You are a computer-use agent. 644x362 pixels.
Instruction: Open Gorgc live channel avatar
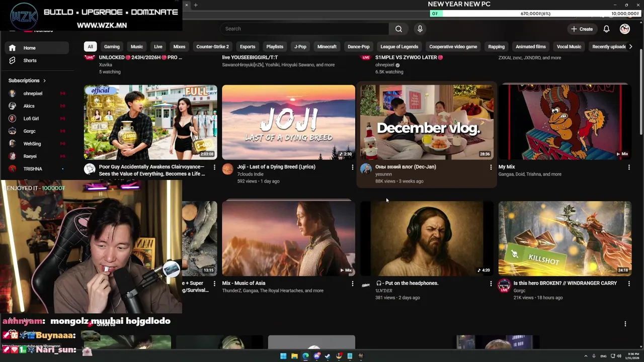click(504, 286)
